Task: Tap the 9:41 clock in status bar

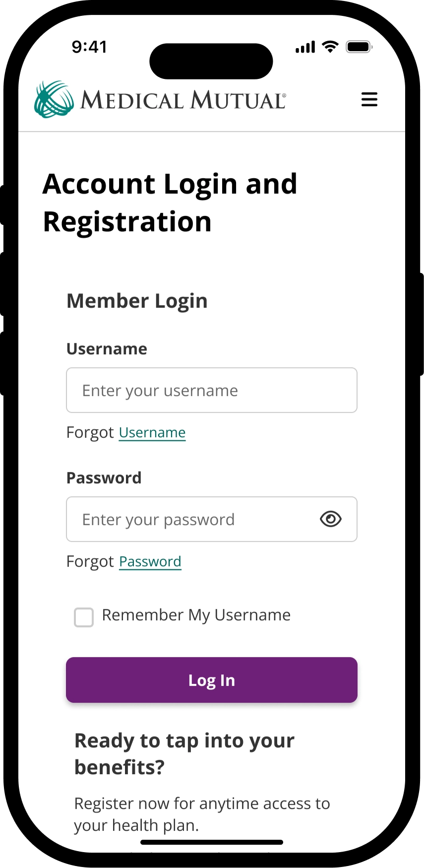Action: (x=89, y=47)
